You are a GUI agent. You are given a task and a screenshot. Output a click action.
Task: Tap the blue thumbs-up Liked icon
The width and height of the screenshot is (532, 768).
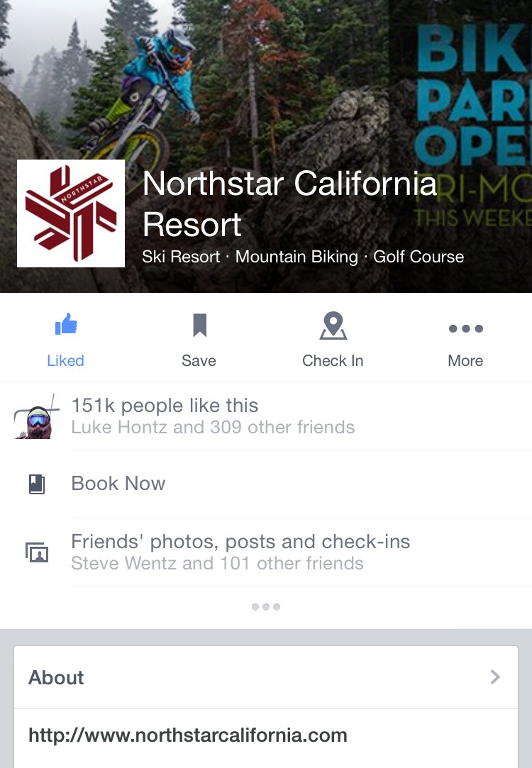click(66, 324)
